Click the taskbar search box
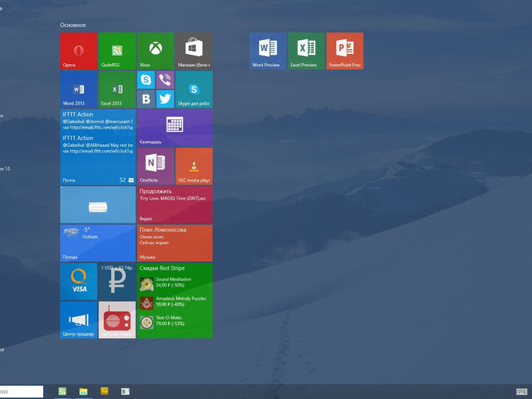Image resolution: width=532 pixels, height=399 pixels. tap(22, 391)
